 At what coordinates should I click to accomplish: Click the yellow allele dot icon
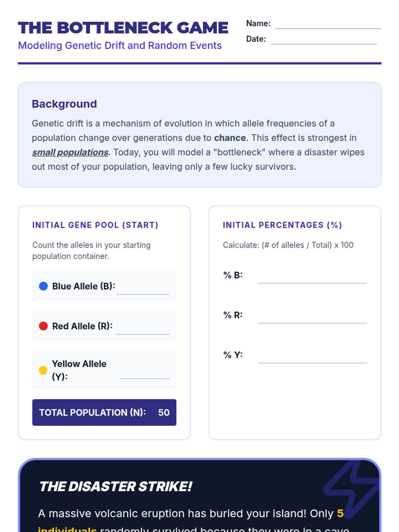[43, 370]
